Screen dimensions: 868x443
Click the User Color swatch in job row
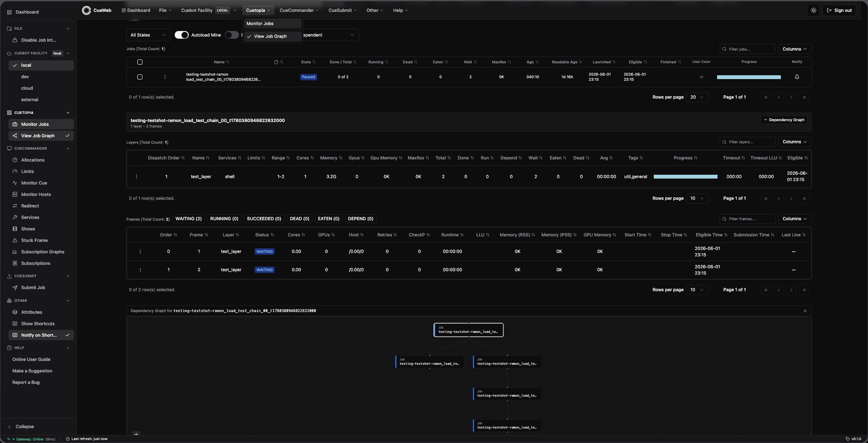tap(701, 77)
